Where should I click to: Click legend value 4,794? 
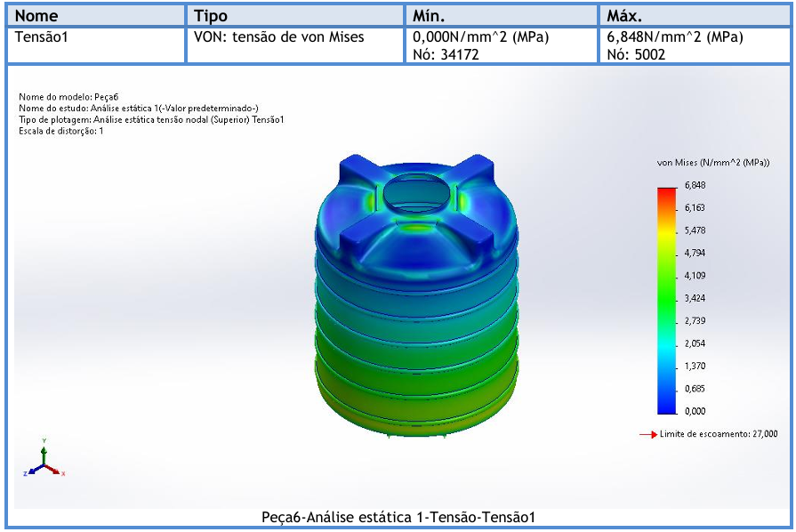coord(695,253)
